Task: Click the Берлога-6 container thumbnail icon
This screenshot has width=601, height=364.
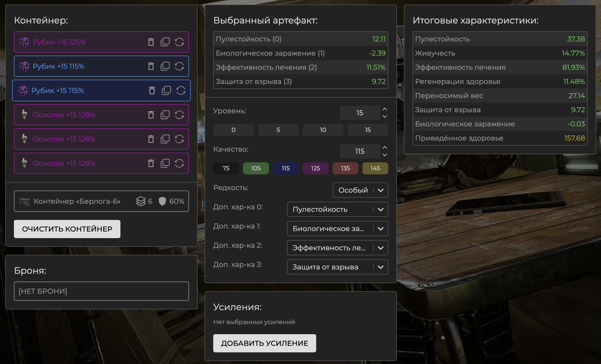Action: [25, 201]
